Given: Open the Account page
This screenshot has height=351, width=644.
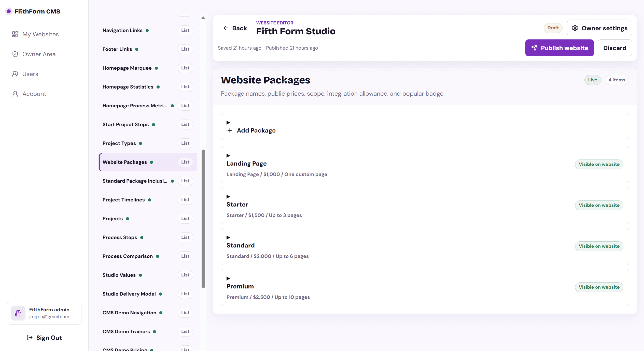Looking at the screenshot, I should pyautogui.click(x=44, y=94).
